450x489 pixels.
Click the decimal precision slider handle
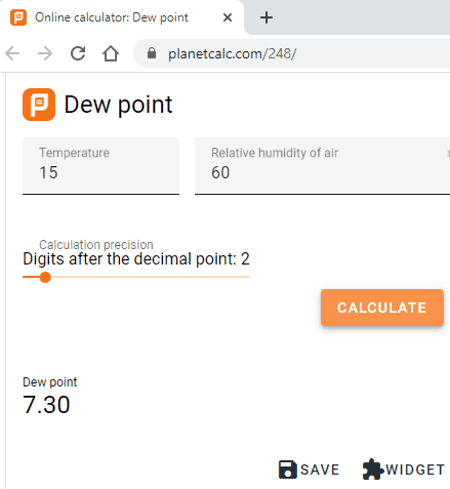(x=45, y=277)
